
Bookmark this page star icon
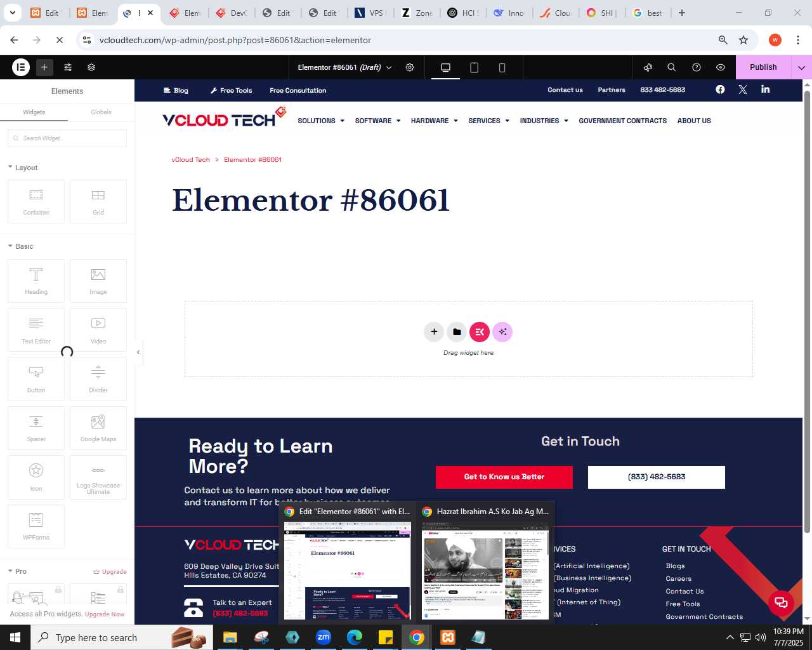pos(743,40)
